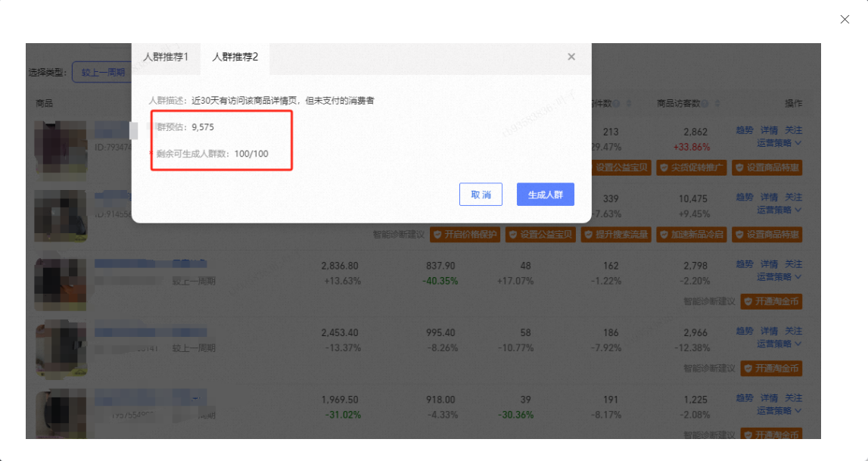Open 趋势 for the 2,862 visitors product

pos(745,130)
